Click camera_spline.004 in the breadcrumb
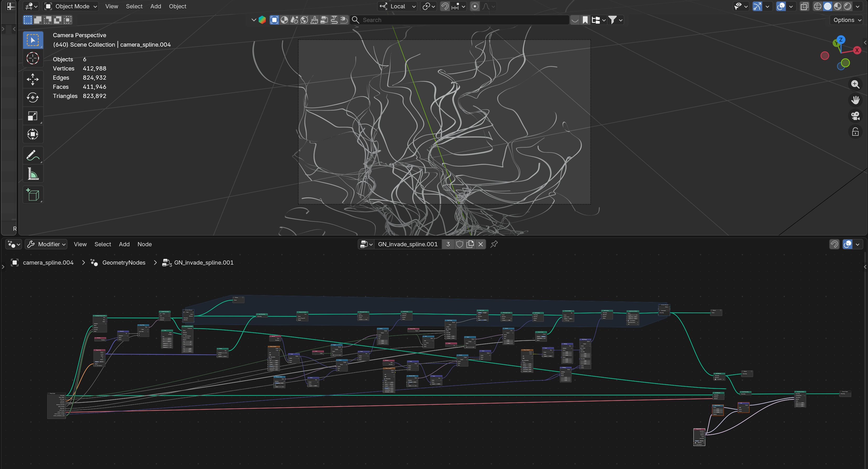Screen dimensions: 868x469 pos(48,263)
